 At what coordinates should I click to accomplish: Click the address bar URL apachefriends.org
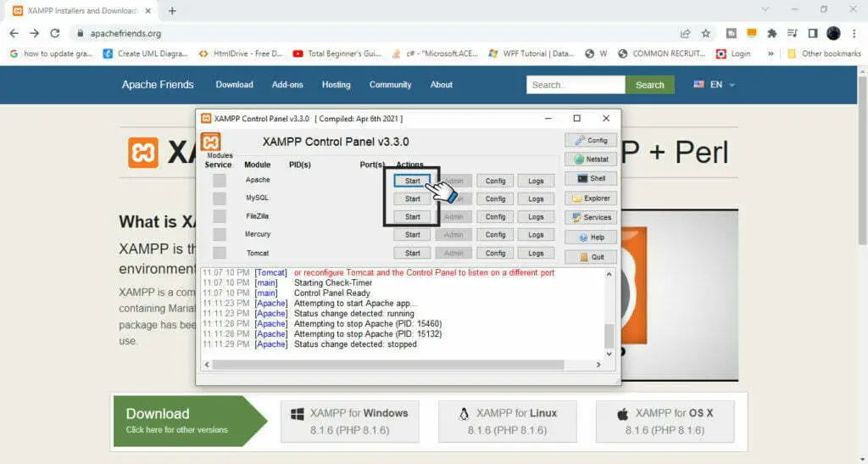[125, 33]
